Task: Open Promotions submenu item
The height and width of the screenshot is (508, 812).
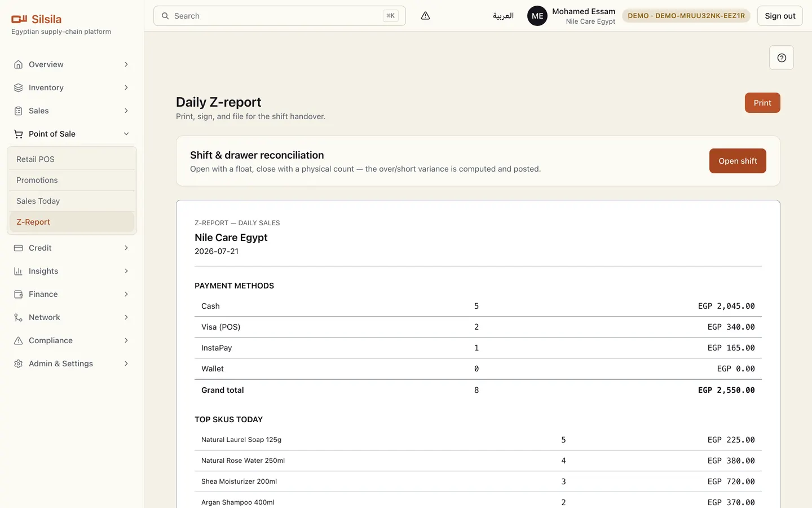Action: coord(72,180)
